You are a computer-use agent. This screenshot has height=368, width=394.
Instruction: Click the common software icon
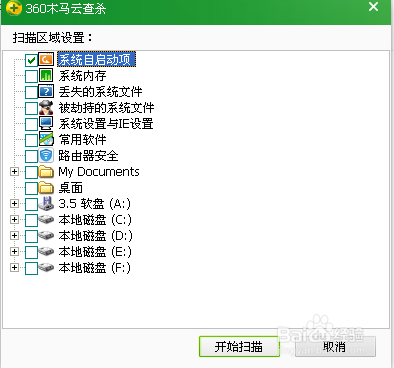click(46, 139)
